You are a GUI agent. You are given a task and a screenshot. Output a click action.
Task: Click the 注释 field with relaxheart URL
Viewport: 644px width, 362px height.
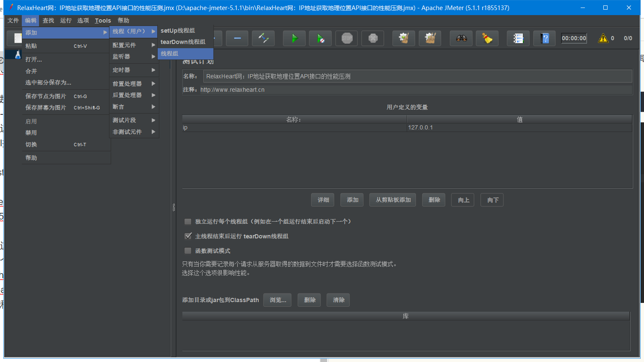click(415, 90)
